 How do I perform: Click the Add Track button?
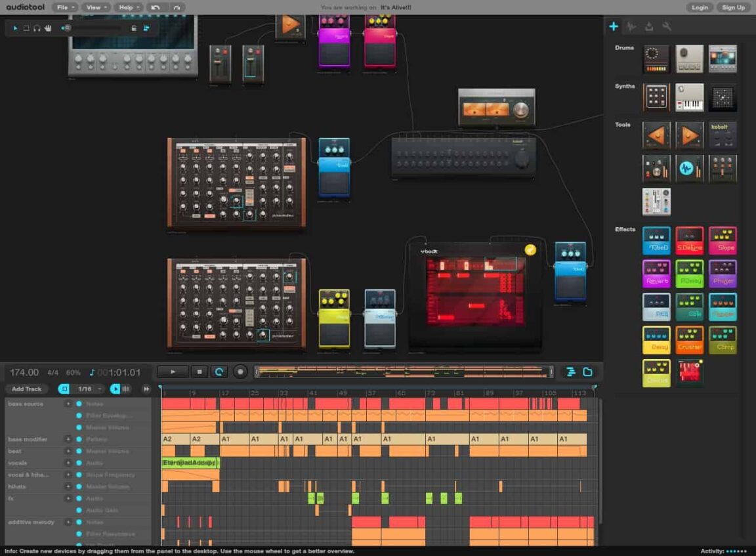pyautogui.click(x=26, y=389)
